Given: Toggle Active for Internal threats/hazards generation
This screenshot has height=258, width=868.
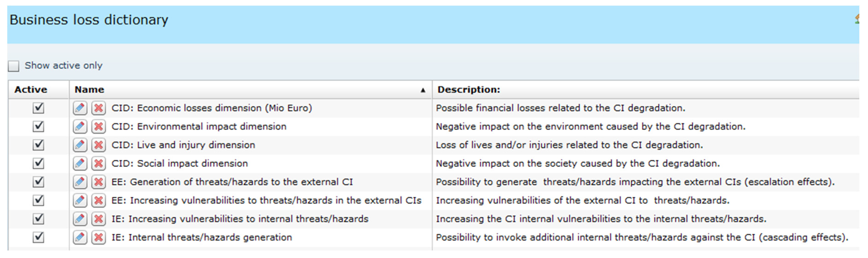Looking at the screenshot, I should point(38,238).
